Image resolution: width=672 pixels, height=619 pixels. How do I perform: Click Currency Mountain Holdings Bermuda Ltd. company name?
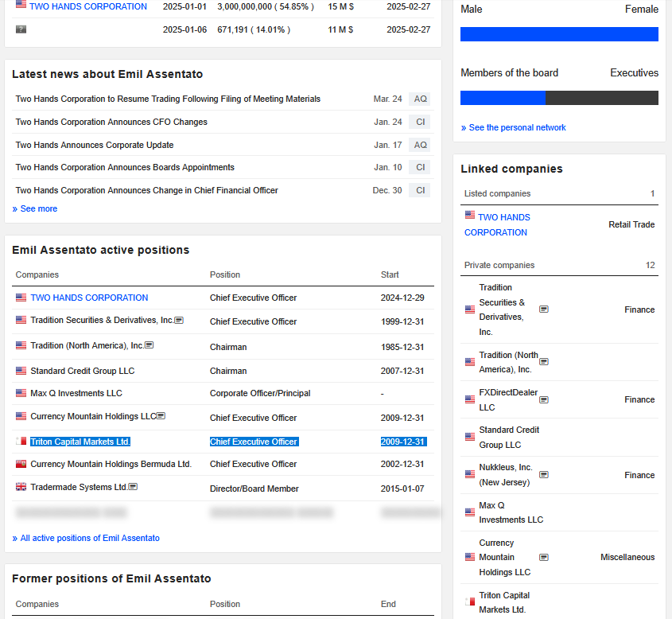click(x=111, y=465)
